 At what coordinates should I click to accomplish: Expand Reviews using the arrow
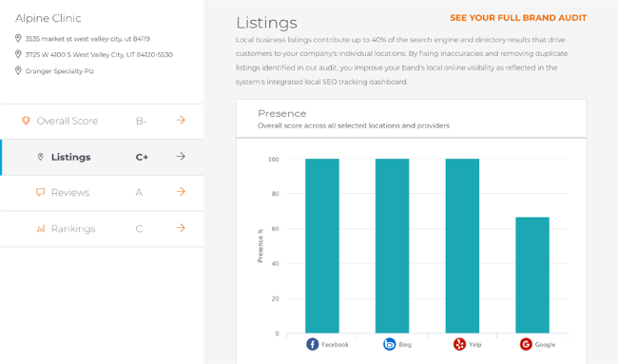(181, 192)
